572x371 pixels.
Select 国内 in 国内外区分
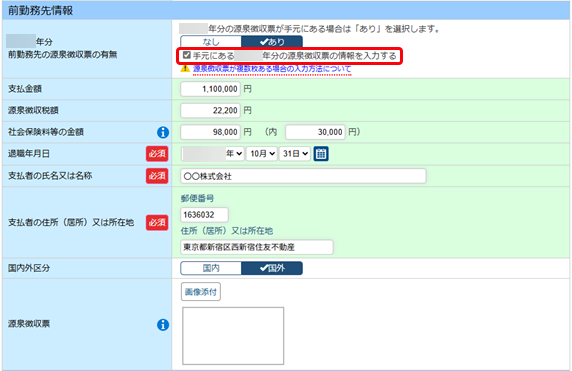211,268
